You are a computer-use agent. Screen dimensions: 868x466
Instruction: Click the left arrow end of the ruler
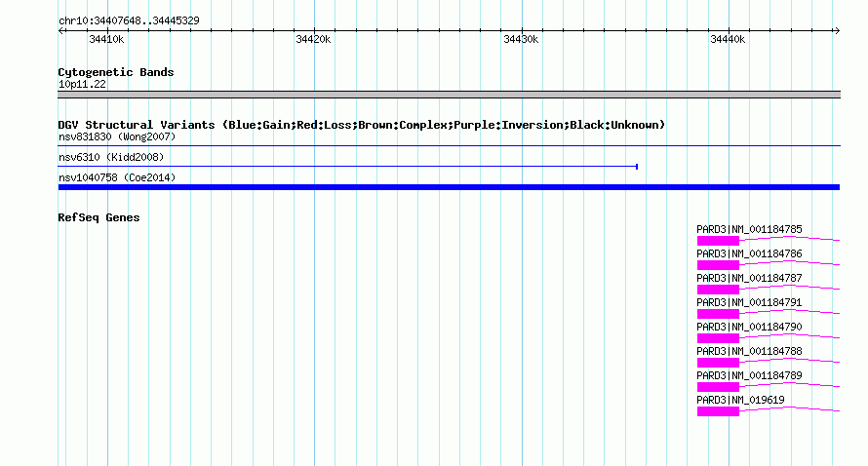pos(60,31)
